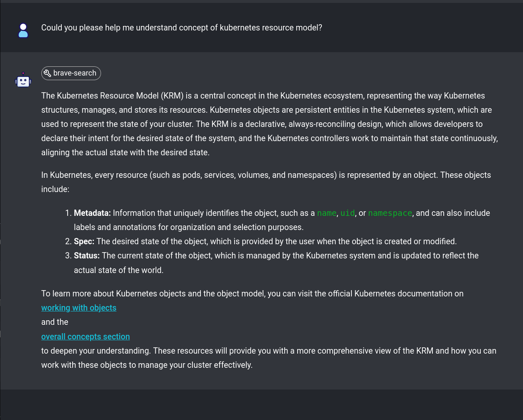Image resolution: width=523 pixels, height=420 pixels.
Task: Click the "In Kubernetes, every resource" paragraph
Action: pos(266,175)
